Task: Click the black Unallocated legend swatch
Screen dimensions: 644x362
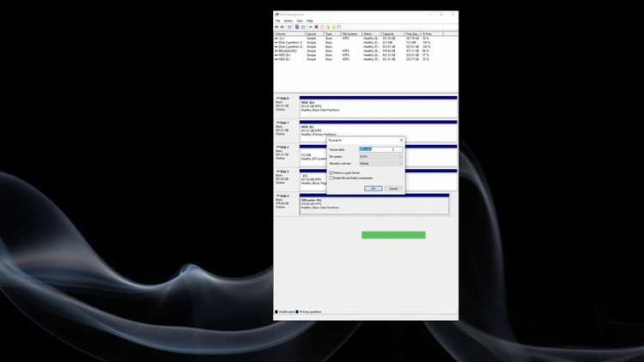Action: coord(276,312)
